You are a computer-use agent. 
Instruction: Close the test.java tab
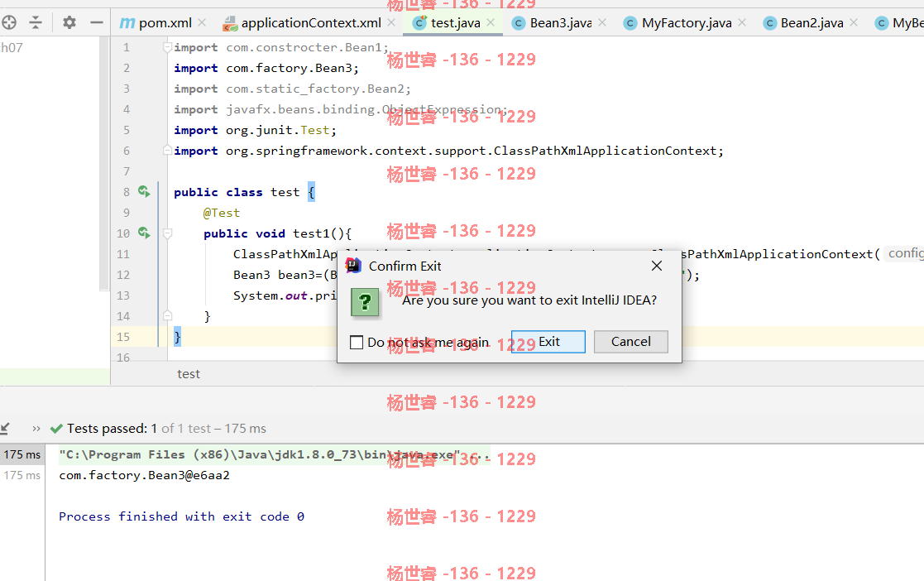491,22
